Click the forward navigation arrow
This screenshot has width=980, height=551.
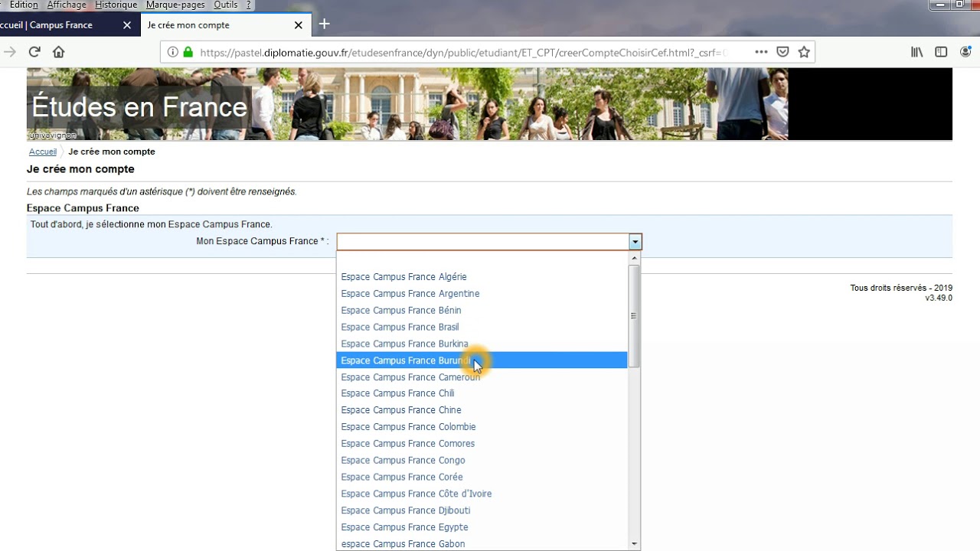pos(9,52)
